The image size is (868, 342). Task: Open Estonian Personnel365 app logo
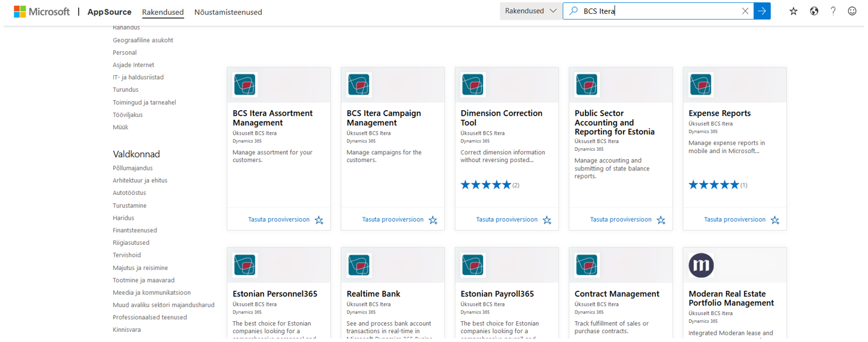tap(245, 265)
